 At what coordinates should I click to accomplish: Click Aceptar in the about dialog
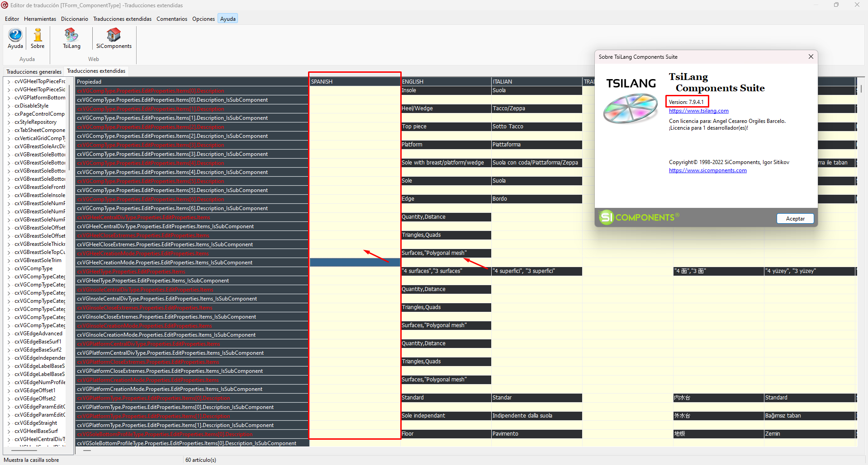click(795, 218)
